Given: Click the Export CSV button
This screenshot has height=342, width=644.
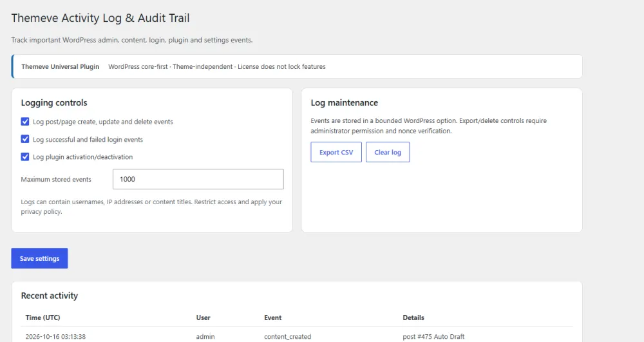Looking at the screenshot, I should 336,152.
